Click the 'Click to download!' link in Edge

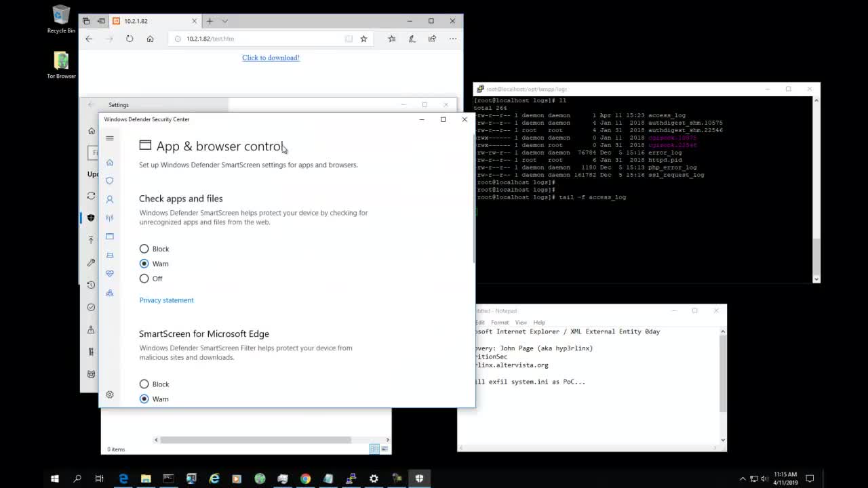(271, 58)
